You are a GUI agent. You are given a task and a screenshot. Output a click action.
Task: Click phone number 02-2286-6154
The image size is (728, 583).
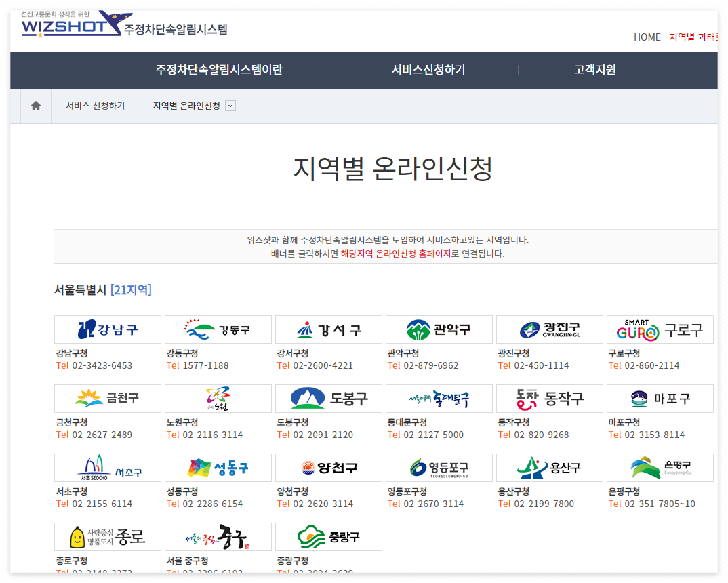click(213, 504)
